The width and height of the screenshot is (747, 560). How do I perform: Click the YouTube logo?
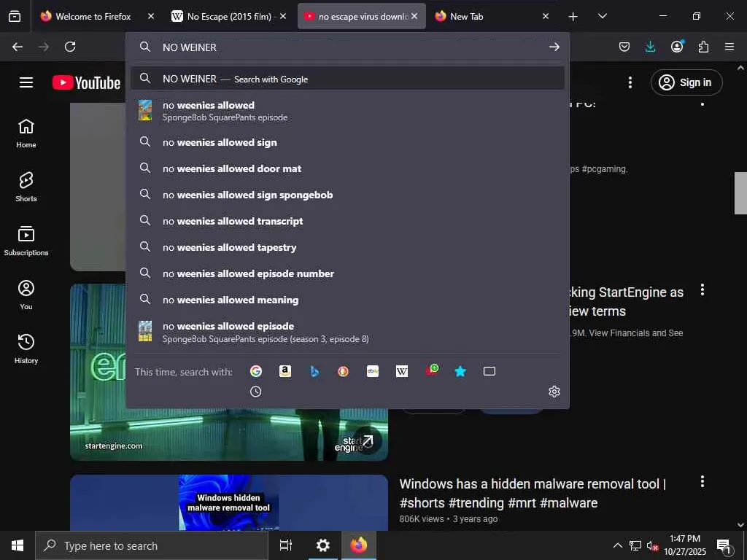coord(86,83)
